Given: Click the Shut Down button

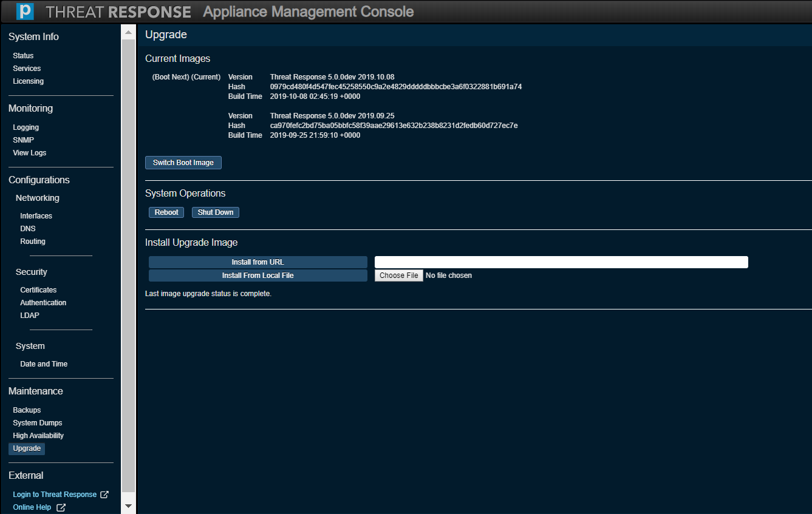Looking at the screenshot, I should pyautogui.click(x=216, y=212).
